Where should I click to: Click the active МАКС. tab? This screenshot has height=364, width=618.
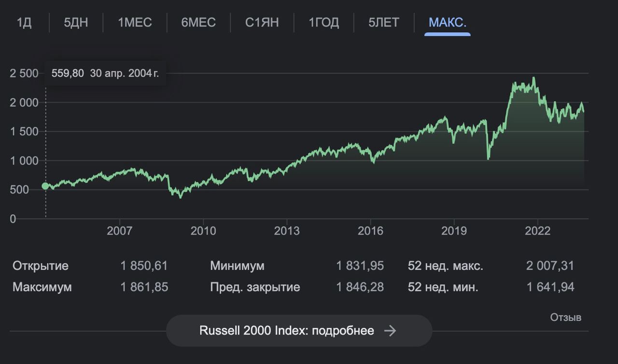coord(447,23)
